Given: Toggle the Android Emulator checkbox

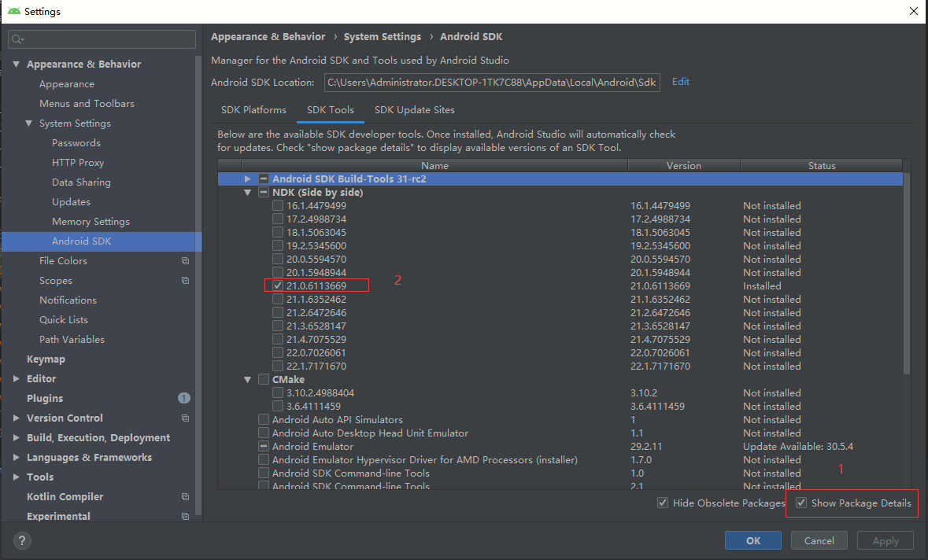Looking at the screenshot, I should pos(264,447).
